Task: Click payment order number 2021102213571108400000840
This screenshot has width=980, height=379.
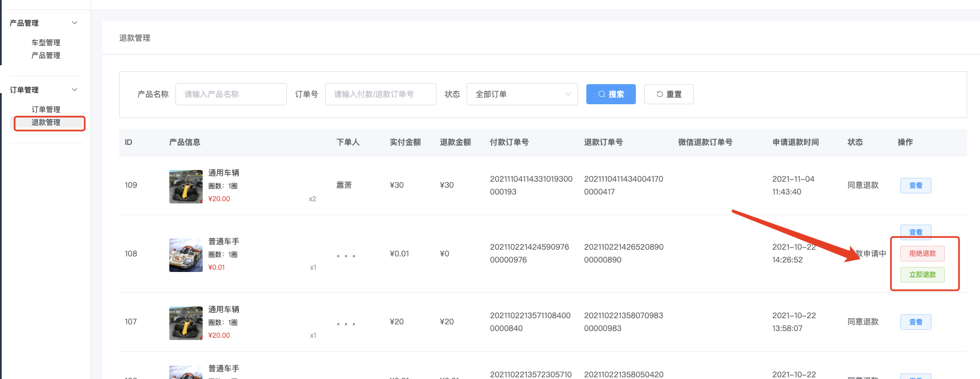Action: coord(530,322)
